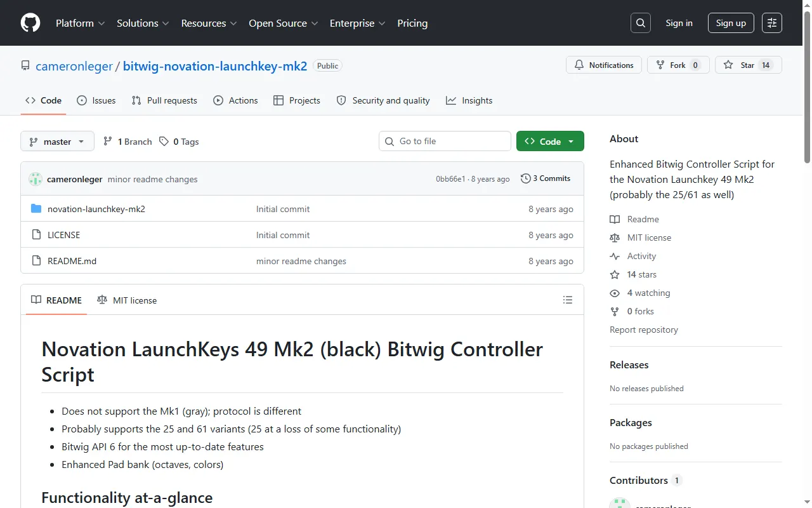View the 3 Commits history
Viewport: 812px width, 508px height.
point(546,178)
